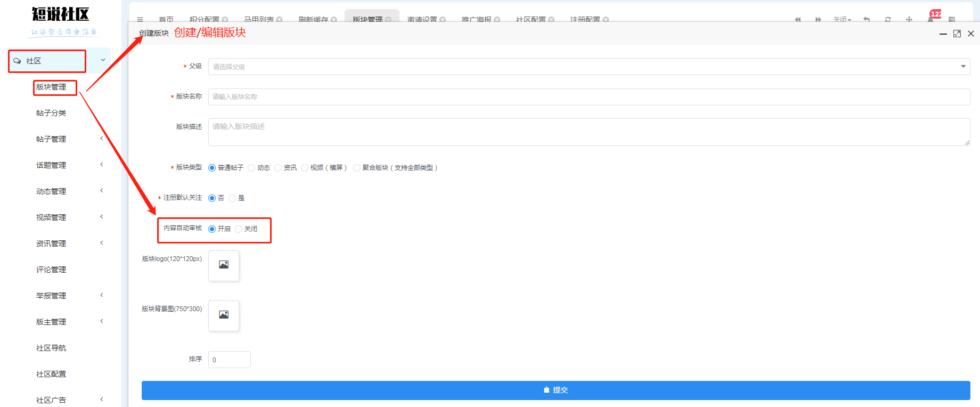Viewport: 980px width, 407px height.
Task: Collapse the 社区 sidebar section chevron
Action: point(103,60)
